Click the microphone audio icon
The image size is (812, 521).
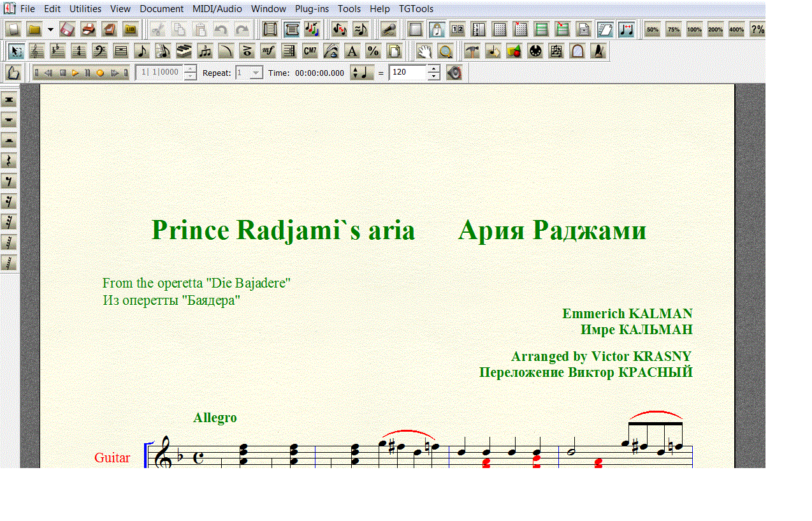click(x=388, y=29)
